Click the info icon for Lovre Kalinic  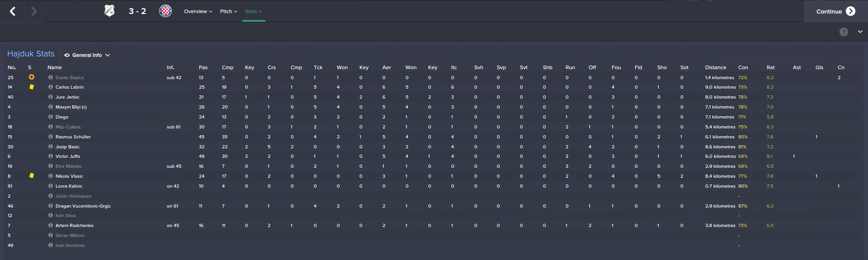(x=51, y=186)
